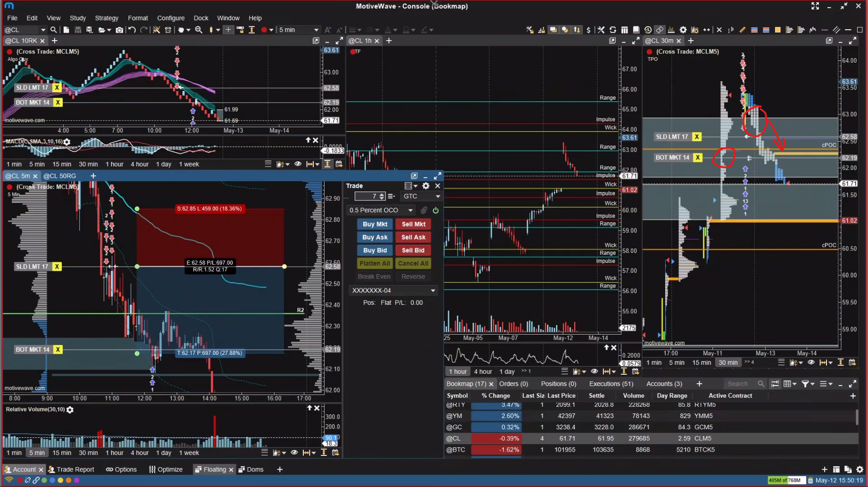Screen dimensions: 868x487
Task: Toggle the green OCO power button in Trade panel
Action: click(435, 210)
